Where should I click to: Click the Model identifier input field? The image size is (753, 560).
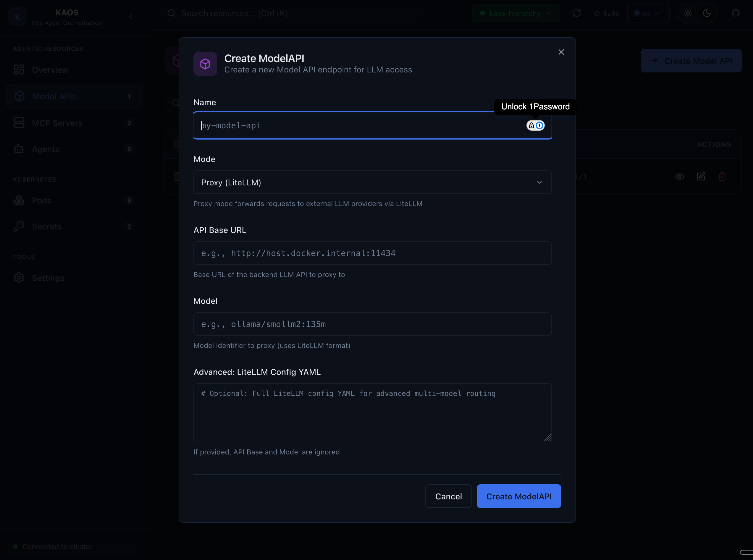coord(372,324)
